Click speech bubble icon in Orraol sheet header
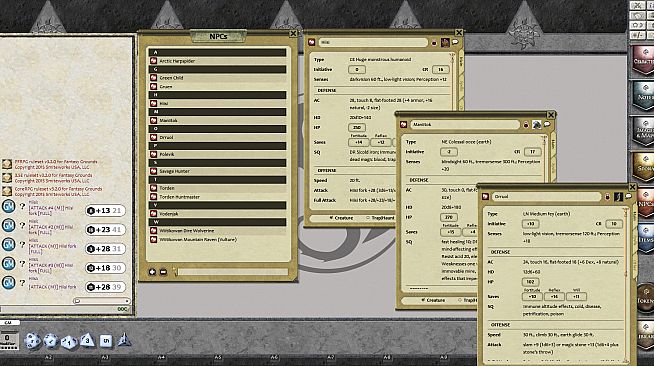654x366 pixels. [x=628, y=196]
